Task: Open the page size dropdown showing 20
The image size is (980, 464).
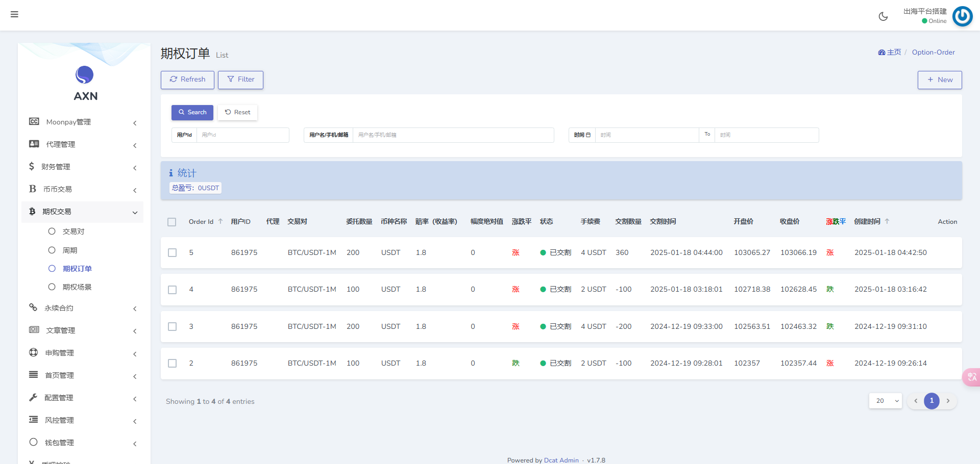Action: click(886, 401)
